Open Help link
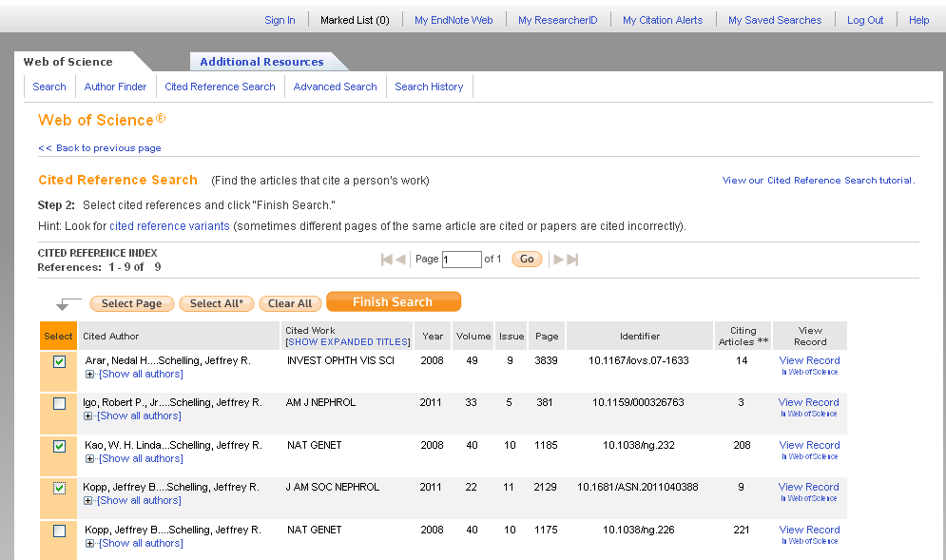 pyautogui.click(x=918, y=20)
